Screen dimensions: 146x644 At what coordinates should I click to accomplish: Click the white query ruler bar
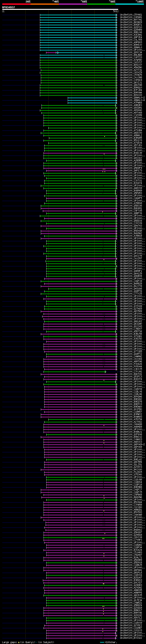tap(60, 10)
